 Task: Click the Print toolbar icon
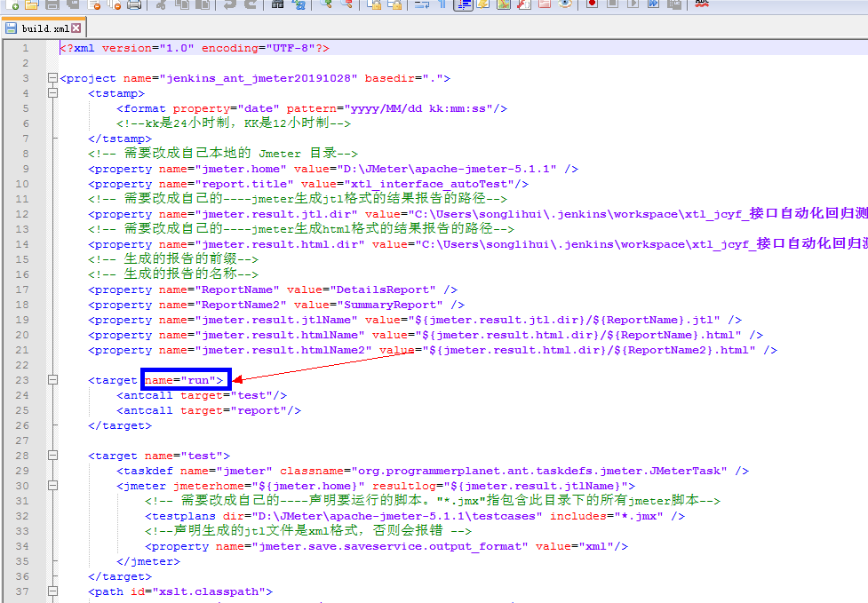pos(134,4)
